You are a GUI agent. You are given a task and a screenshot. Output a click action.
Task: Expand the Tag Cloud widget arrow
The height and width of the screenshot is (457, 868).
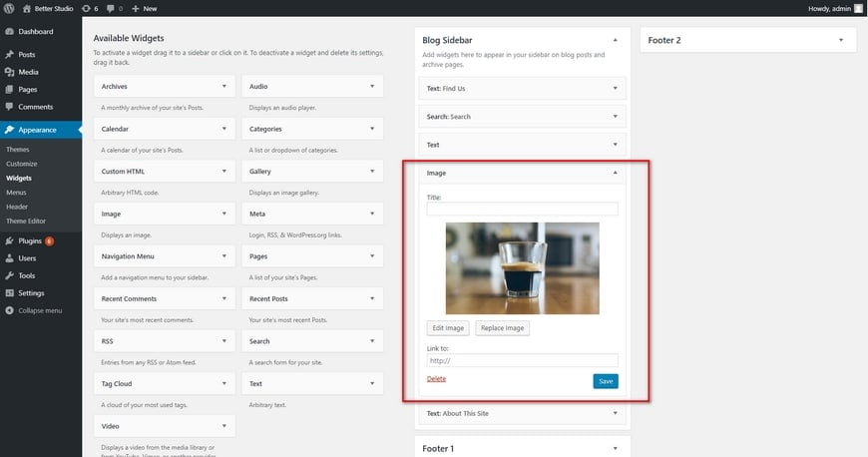pos(224,383)
